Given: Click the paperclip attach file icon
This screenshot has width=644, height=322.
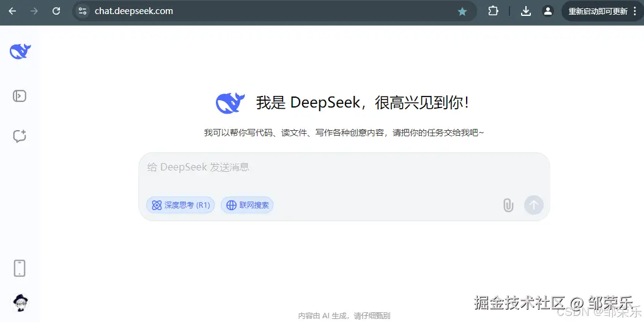Looking at the screenshot, I should [508, 205].
